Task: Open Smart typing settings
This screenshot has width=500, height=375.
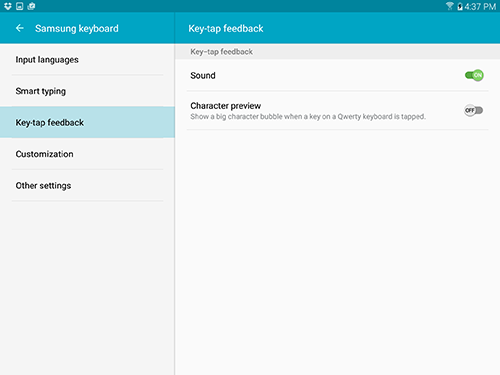Action: (x=87, y=91)
